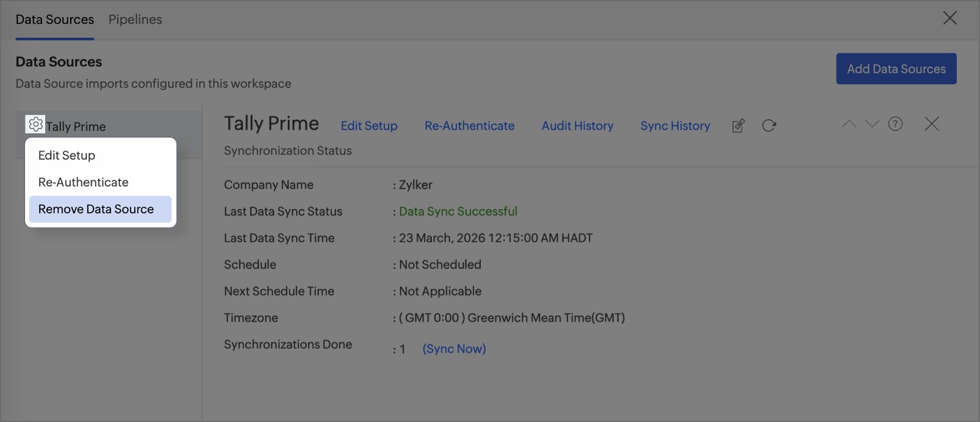Close the Tally Prime details panel
This screenshot has height=422, width=980.
point(932,124)
